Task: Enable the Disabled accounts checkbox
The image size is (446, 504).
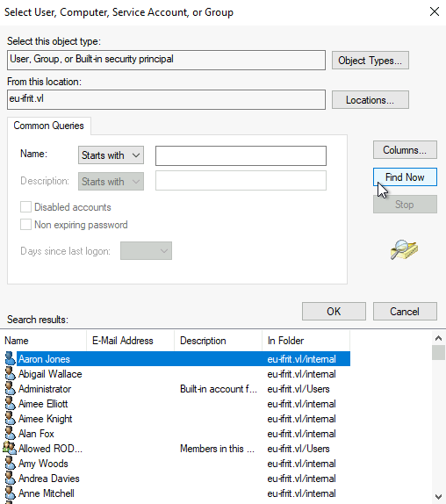Action: [25, 206]
